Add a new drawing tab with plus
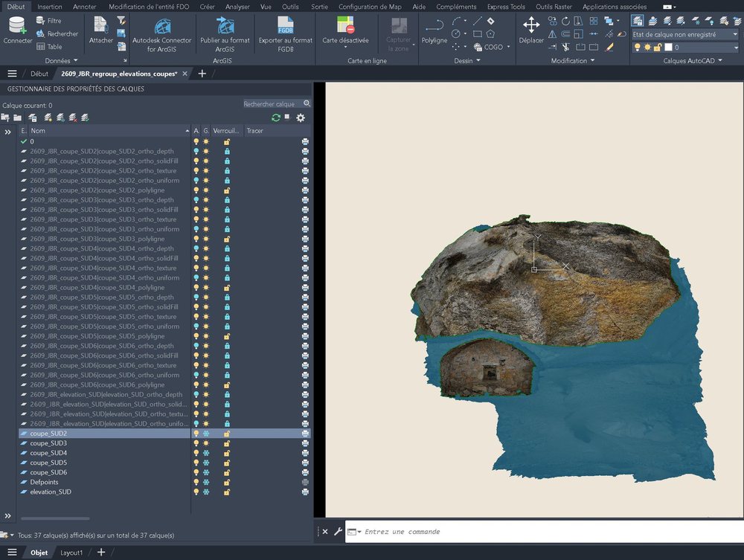744x560 pixels. (202, 74)
